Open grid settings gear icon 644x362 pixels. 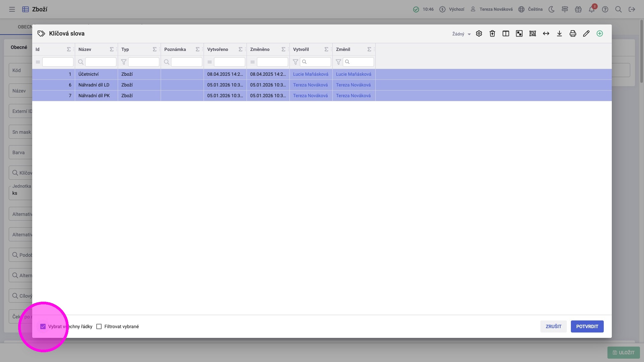coord(479,34)
